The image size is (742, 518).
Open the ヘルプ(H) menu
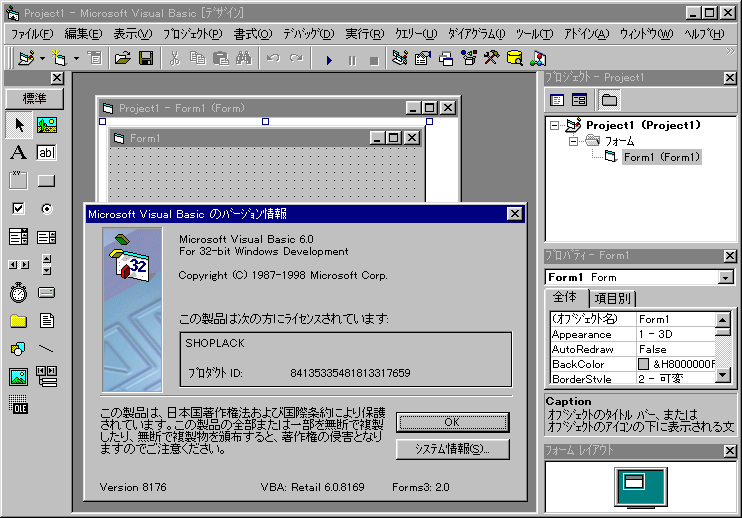pos(704,34)
